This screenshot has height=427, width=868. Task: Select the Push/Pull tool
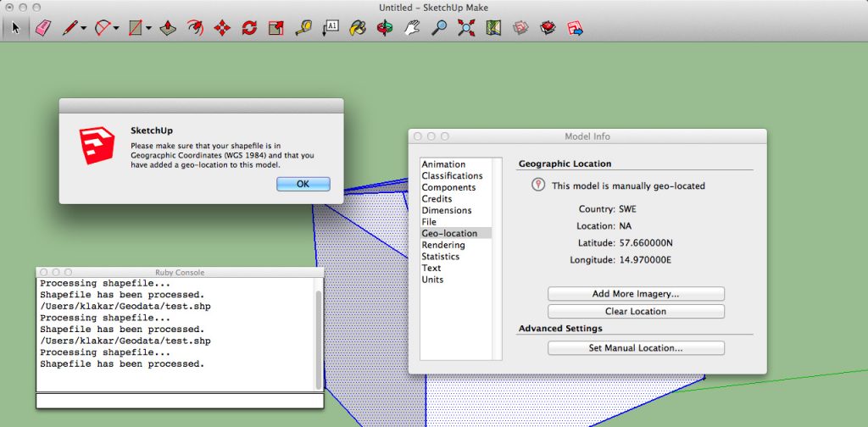coord(168,28)
